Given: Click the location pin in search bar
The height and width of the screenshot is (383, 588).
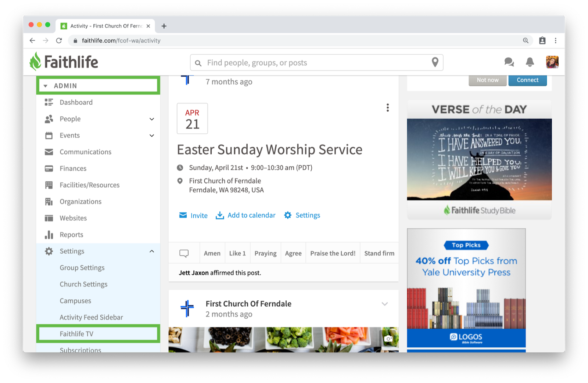Looking at the screenshot, I should tap(435, 62).
